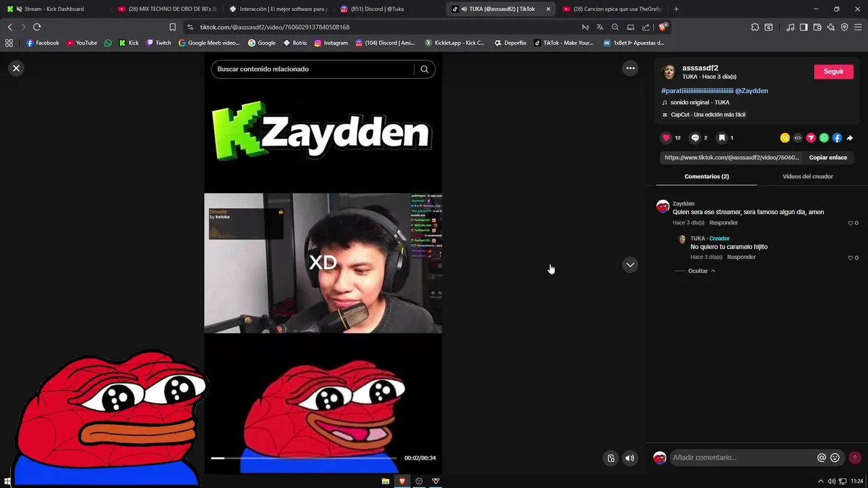Image resolution: width=868 pixels, height=488 pixels.
Task: Switch to the Vídeos del creador tab
Action: [x=808, y=176]
